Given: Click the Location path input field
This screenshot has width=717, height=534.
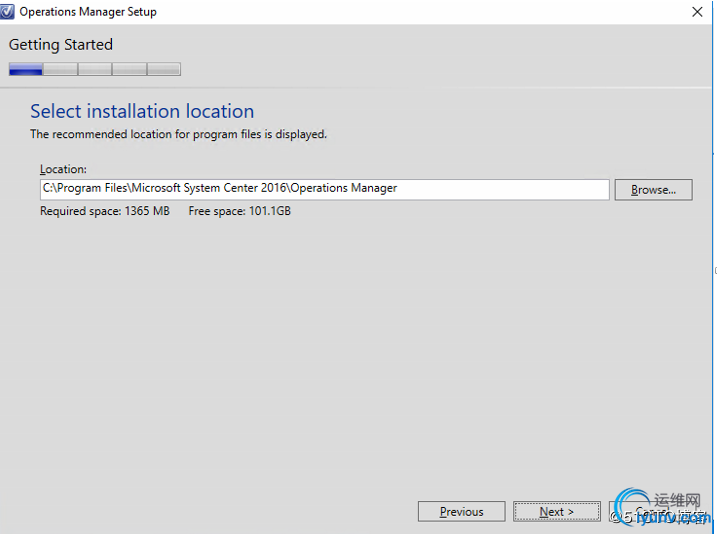Looking at the screenshot, I should [325, 189].
